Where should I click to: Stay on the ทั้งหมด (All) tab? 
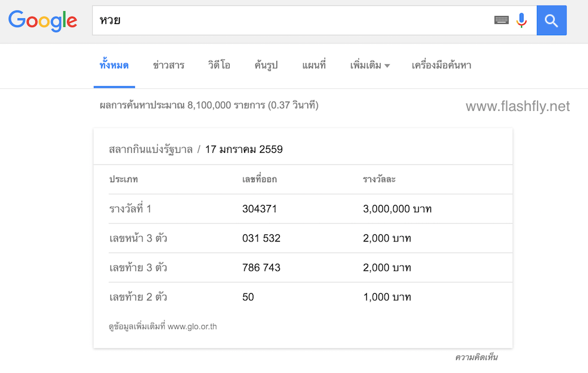[114, 65]
